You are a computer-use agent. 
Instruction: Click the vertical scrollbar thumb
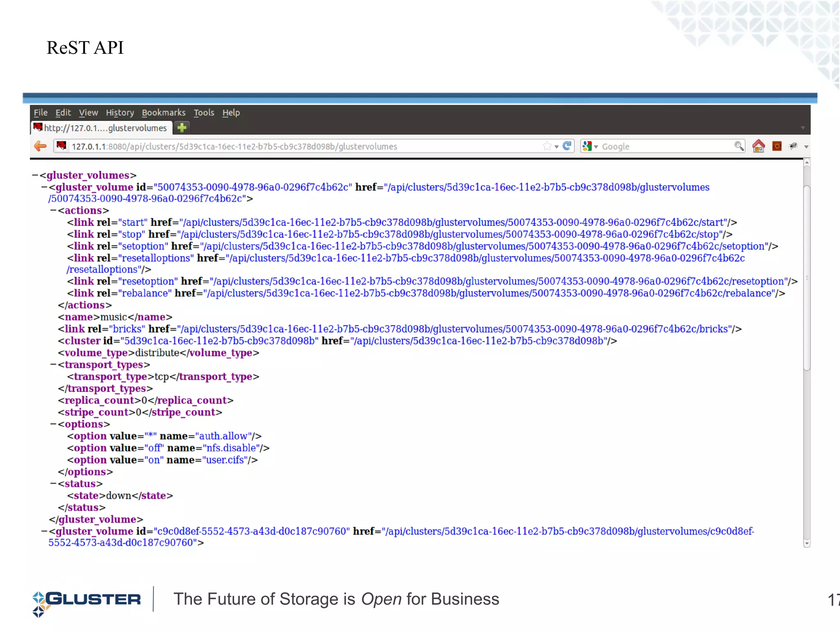[x=806, y=278]
